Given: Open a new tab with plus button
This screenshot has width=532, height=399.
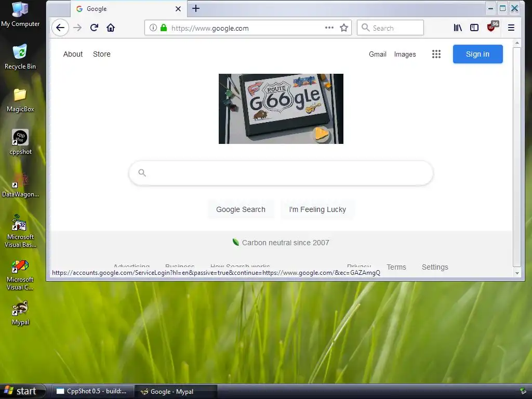Looking at the screenshot, I should click(x=196, y=8).
